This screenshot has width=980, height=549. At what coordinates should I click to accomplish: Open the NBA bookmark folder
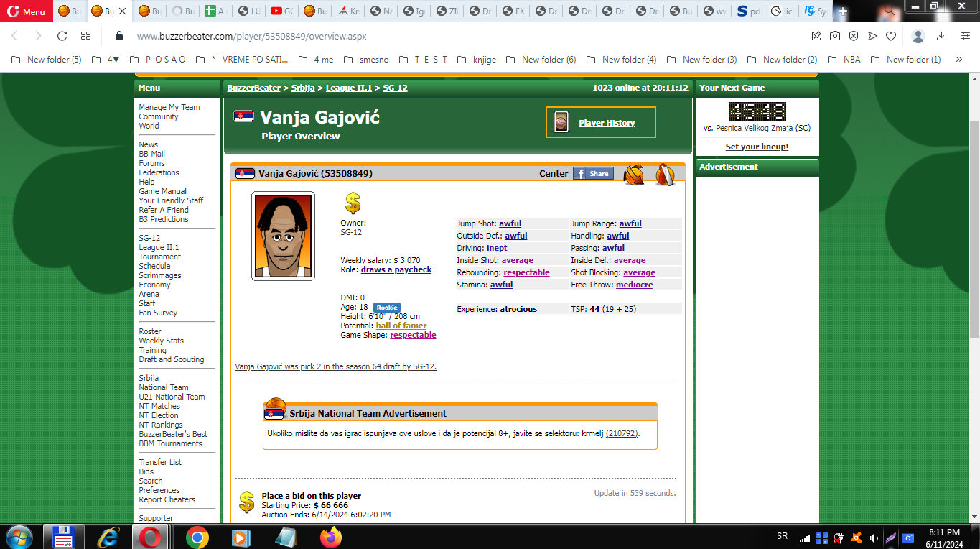844,60
